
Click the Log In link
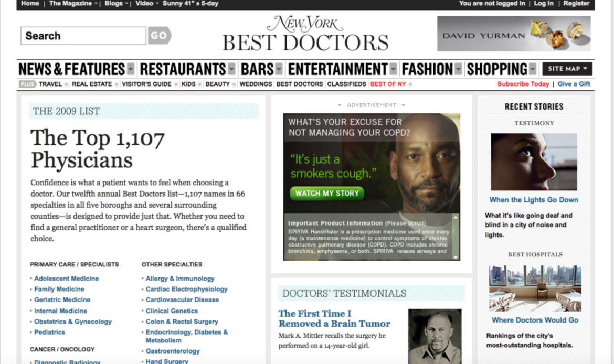[x=544, y=4]
